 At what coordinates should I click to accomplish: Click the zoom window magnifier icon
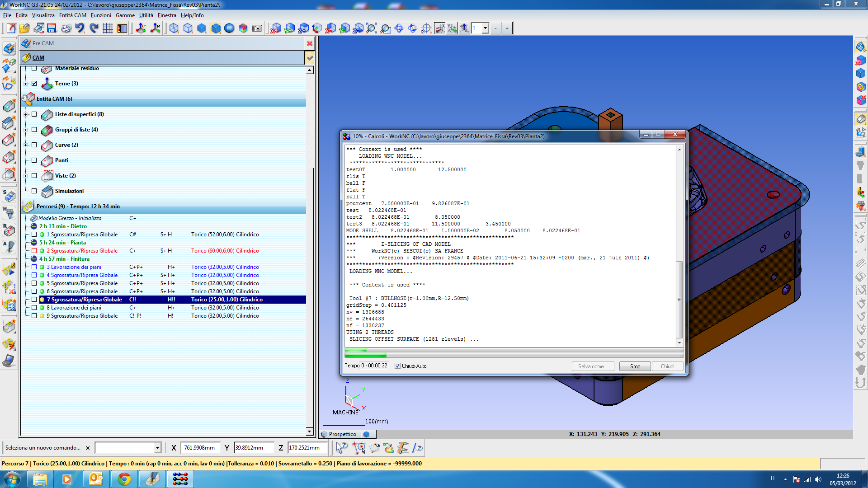386,28
